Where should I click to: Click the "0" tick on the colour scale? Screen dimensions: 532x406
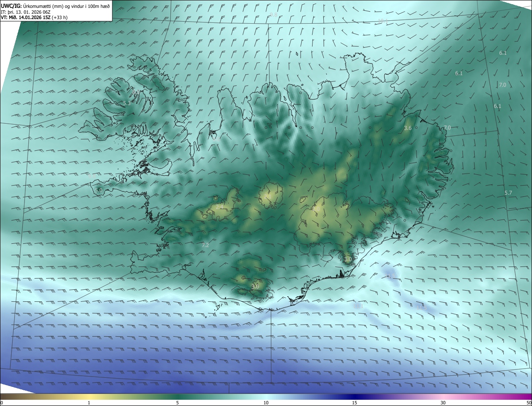[2, 403]
